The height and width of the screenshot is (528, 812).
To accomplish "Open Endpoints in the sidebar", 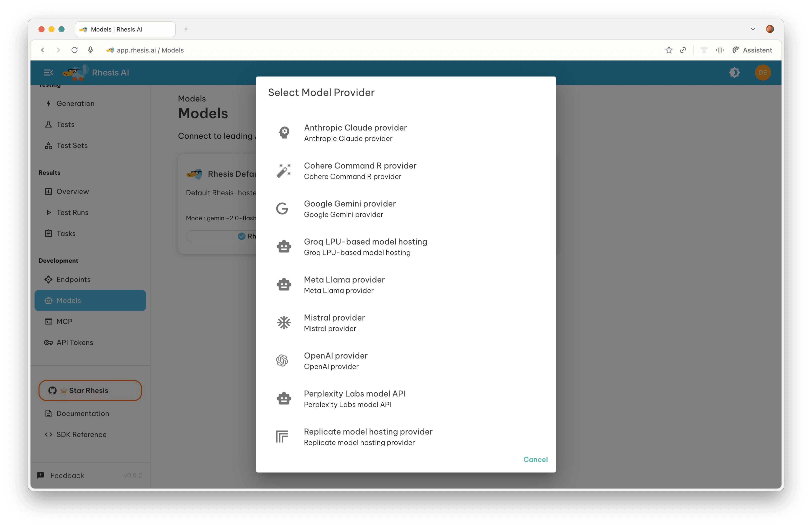I will (x=73, y=279).
